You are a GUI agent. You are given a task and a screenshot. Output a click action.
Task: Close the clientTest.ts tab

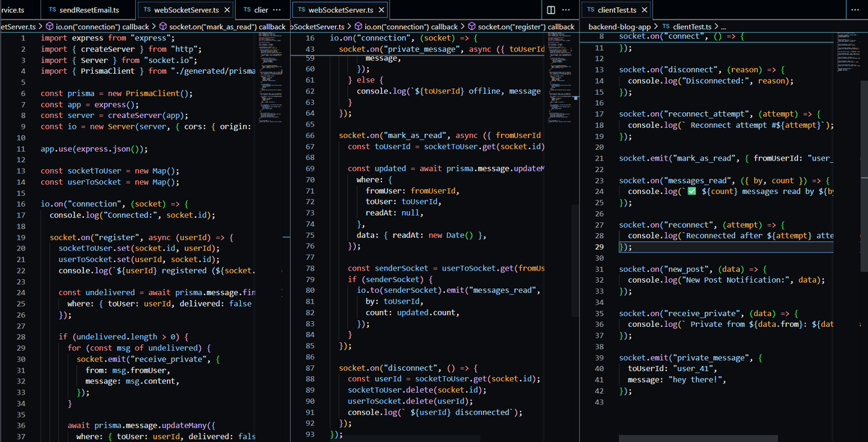(644, 10)
